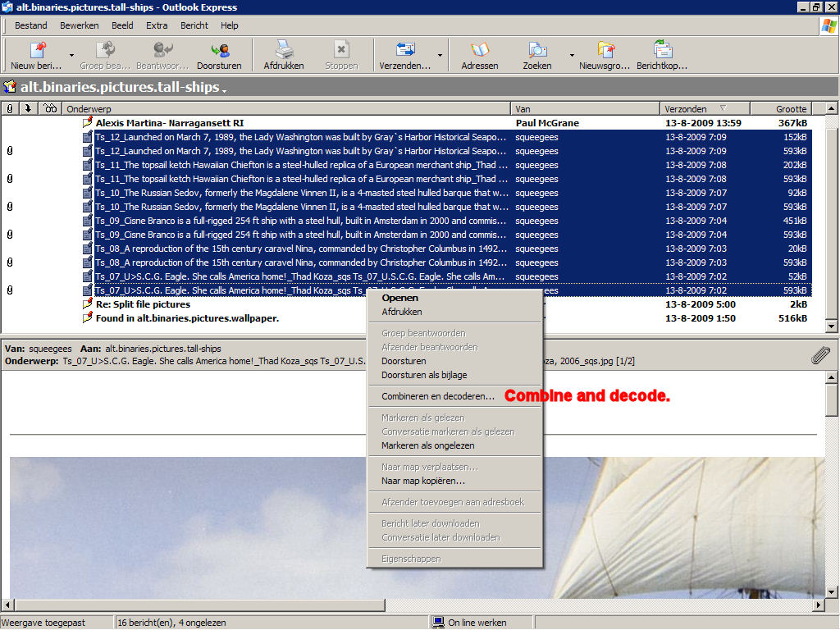Click the Beantwoorden toolbar icon

point(162,50)
